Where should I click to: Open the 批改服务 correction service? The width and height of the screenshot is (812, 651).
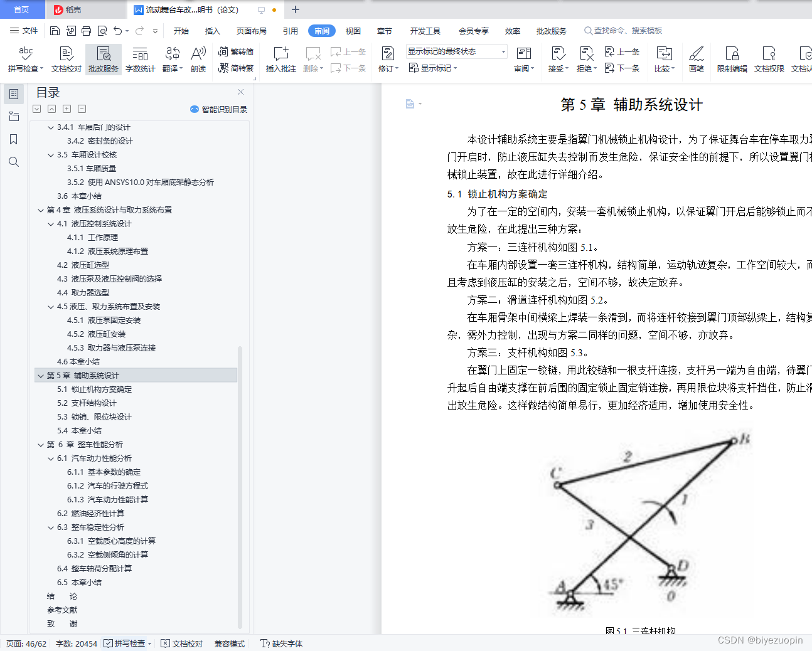click(x=104, y=60)
